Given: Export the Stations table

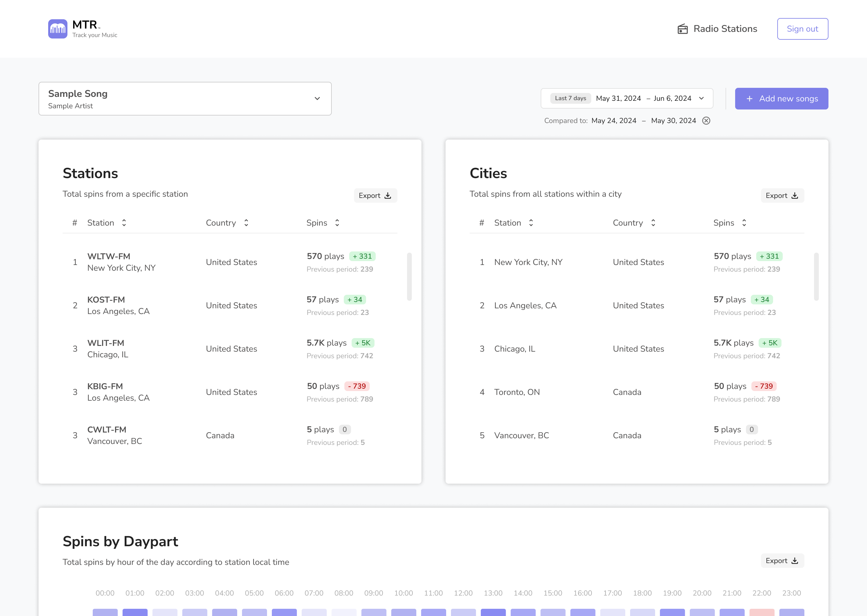Looking at the screenshot, I should click(375, 196).
